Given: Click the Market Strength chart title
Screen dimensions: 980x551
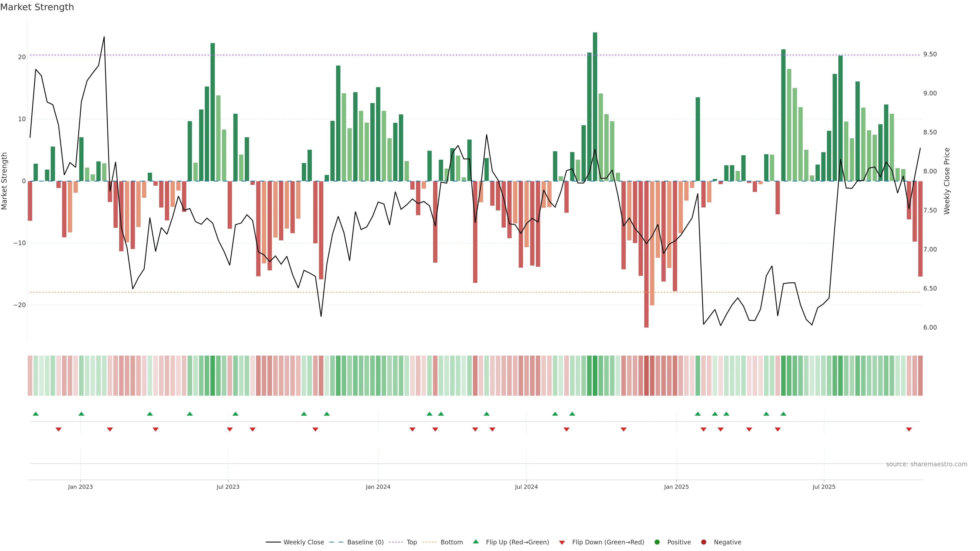Looking at the screenshot, I should (x=37, y=7).
